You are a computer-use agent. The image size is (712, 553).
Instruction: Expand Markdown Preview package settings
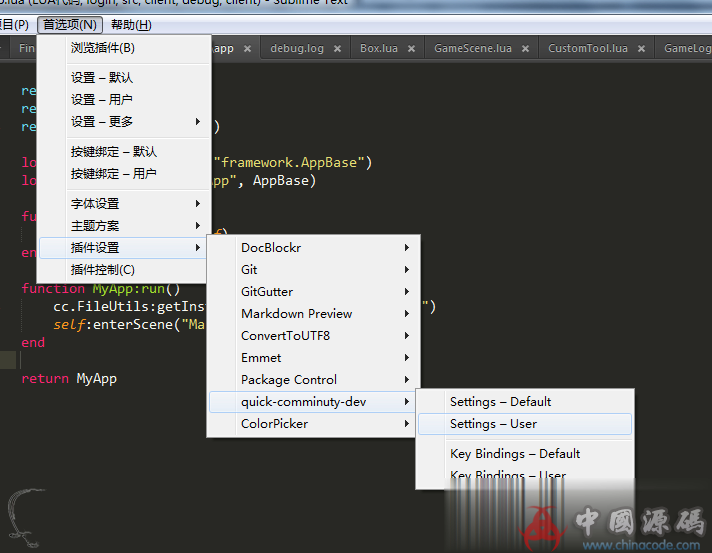tap(313, 314)
